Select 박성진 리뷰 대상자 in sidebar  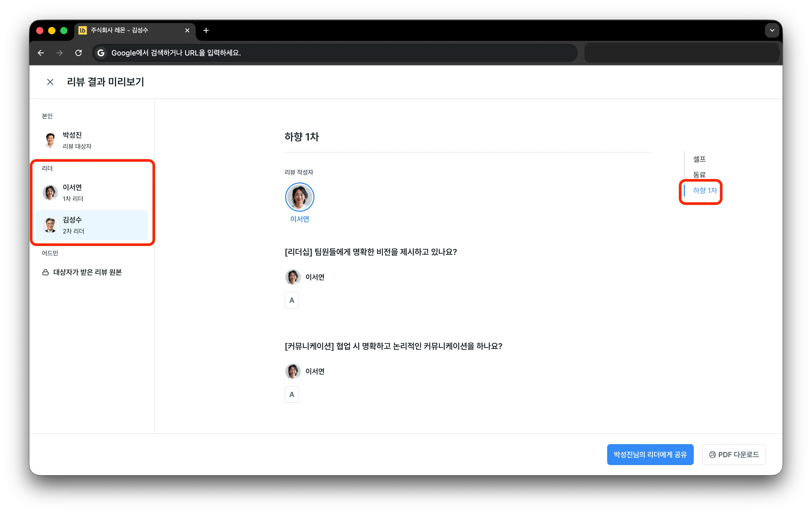coord(92,140)
